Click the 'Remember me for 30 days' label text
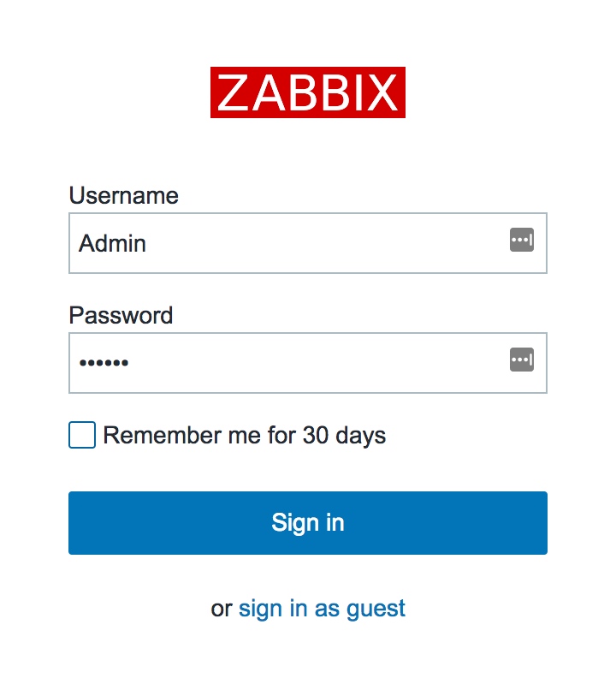Screen dimensions: 616x678 pos(244,436)
